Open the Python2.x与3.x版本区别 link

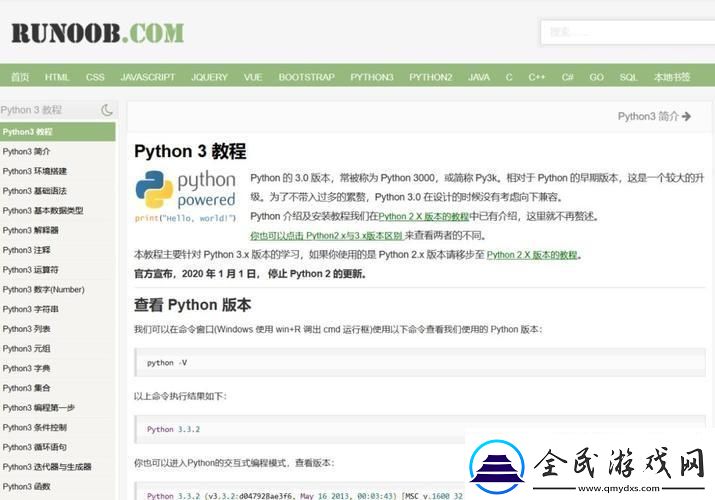click(x=326, y=236)
